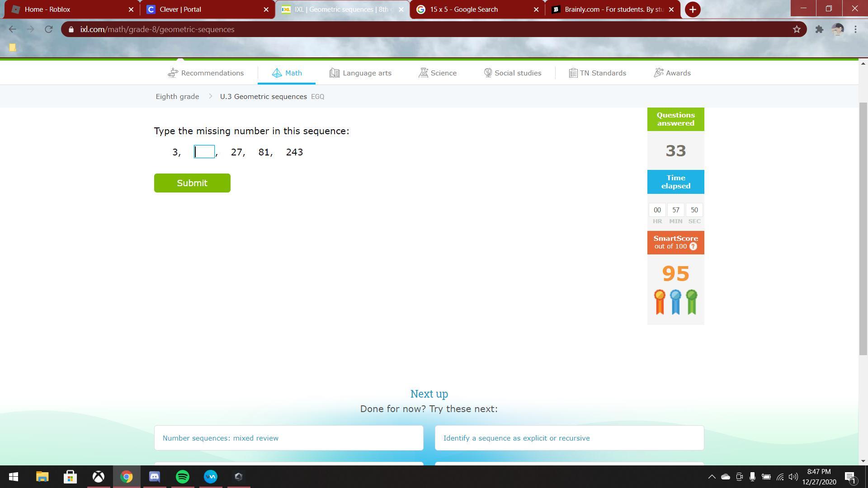
Task: Open Spotify from the taskbar
Action: click(x=183, y=477)
